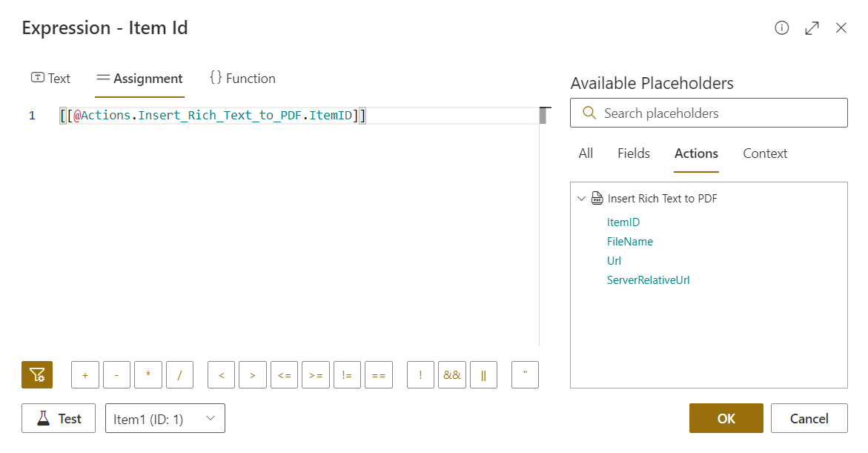This screenshot has height=453, width=868.
Task: Collapse the Insert Rich Text to PDF node
Action: 581,199
